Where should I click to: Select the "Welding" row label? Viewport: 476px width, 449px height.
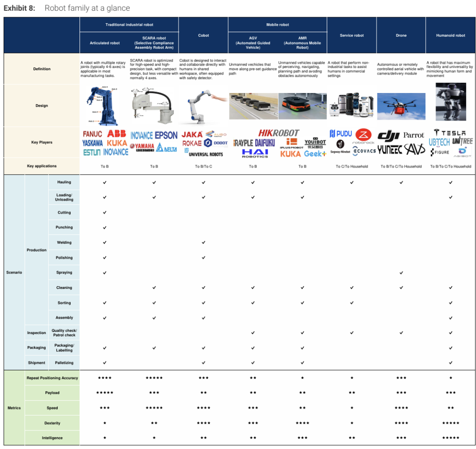pos(64,242)
